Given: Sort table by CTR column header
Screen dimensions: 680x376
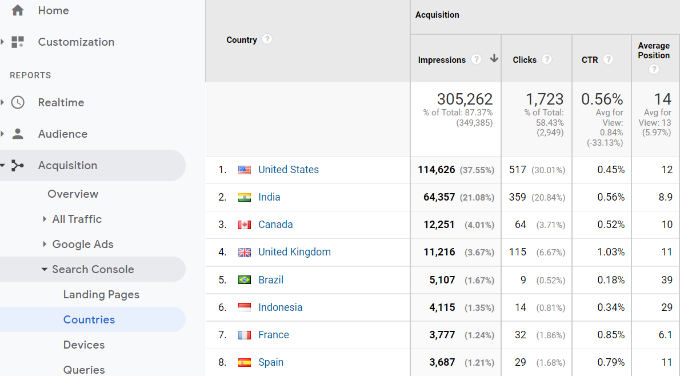Looking at the screenshot, I should coord(589,60).
